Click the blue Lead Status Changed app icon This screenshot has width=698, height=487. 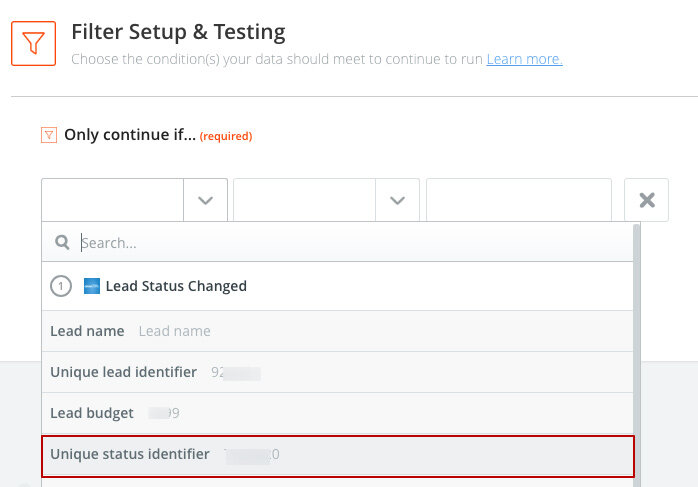(92, 286)
